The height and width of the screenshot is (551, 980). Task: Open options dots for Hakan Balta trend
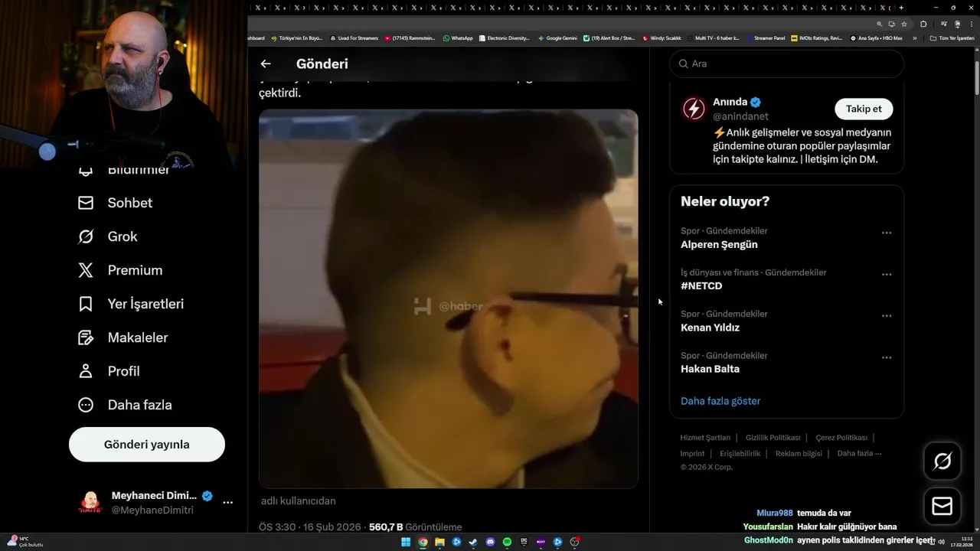click(887, 357)
